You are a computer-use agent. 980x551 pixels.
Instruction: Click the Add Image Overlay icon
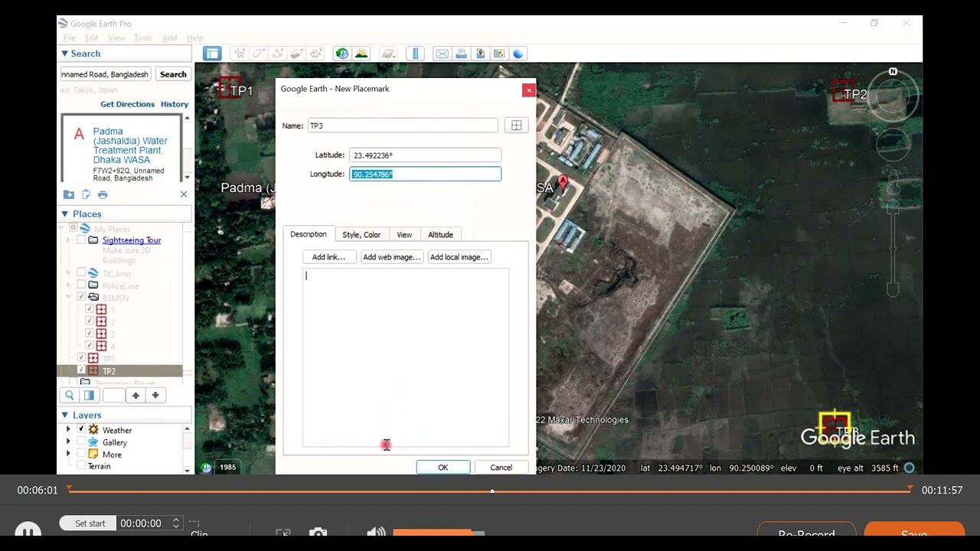click(x=296, y=54)
